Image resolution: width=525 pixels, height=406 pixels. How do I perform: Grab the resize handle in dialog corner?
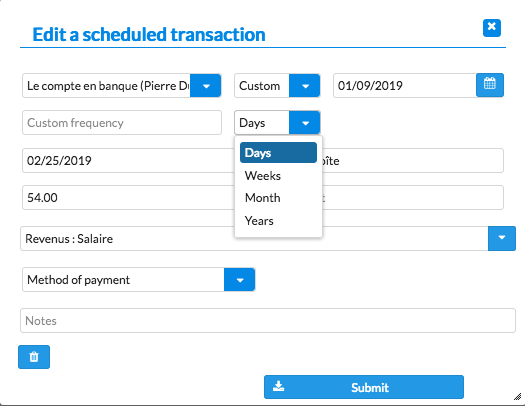coord(517,397)
